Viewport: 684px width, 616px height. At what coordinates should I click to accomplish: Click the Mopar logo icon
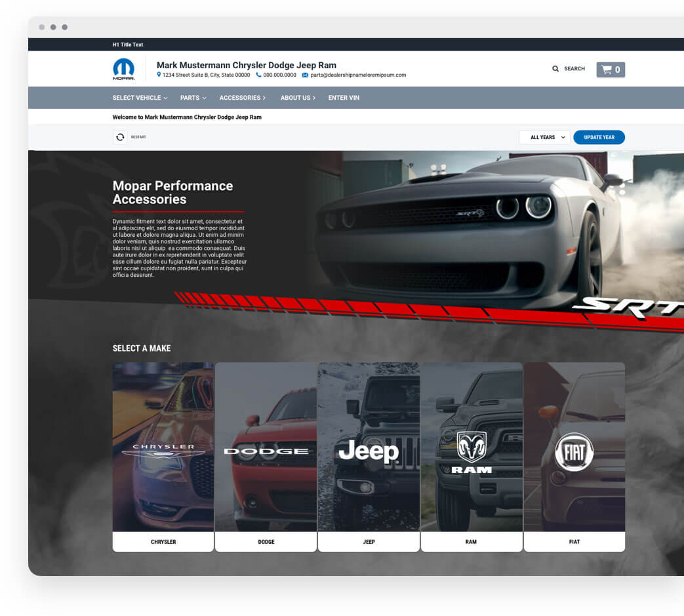(x=124, y=70)
